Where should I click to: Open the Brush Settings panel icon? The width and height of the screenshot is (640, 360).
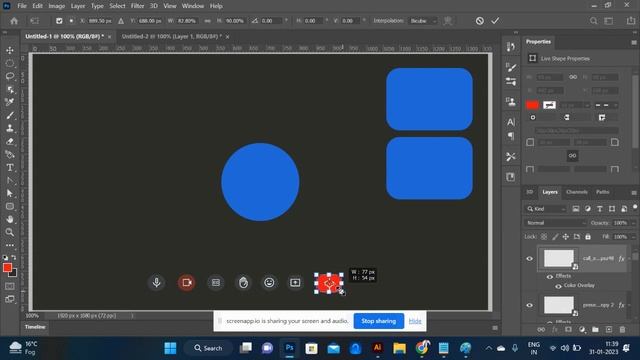point(511,67)
